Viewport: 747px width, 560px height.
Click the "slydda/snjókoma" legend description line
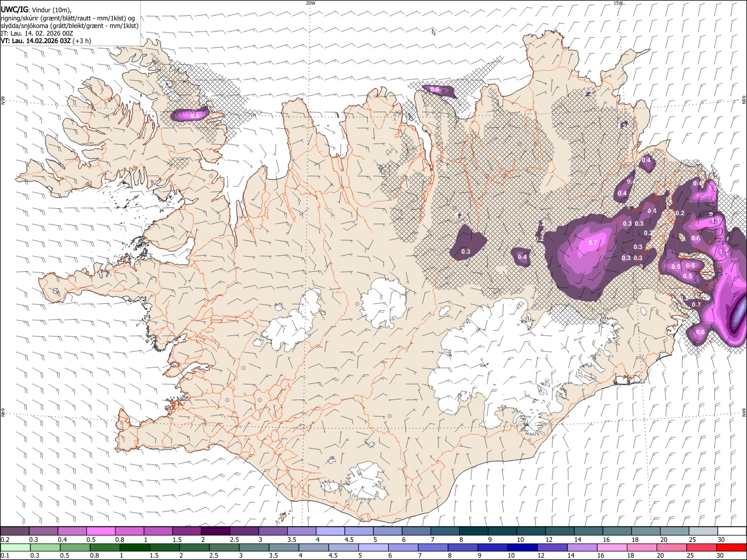tap(69, 26)
